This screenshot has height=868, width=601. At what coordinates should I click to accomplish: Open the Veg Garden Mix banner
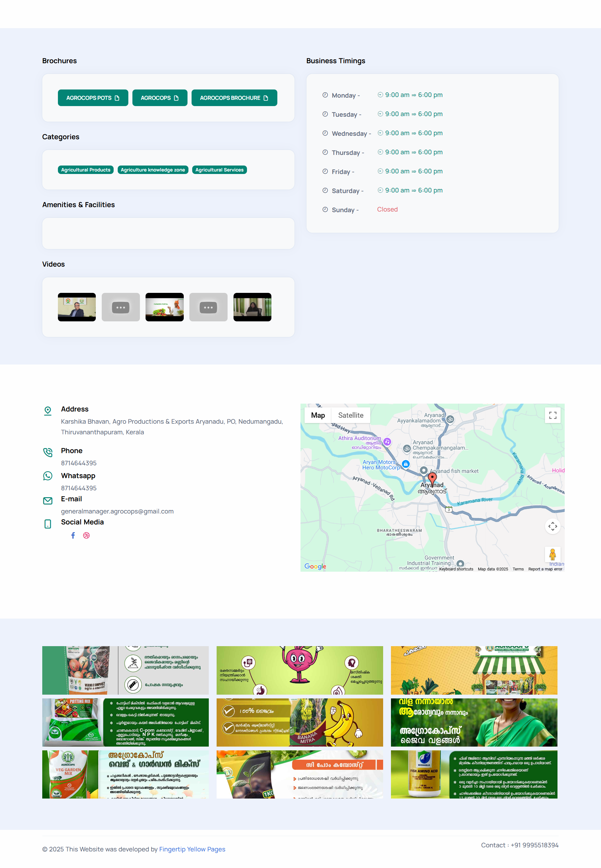click(126, 774)
